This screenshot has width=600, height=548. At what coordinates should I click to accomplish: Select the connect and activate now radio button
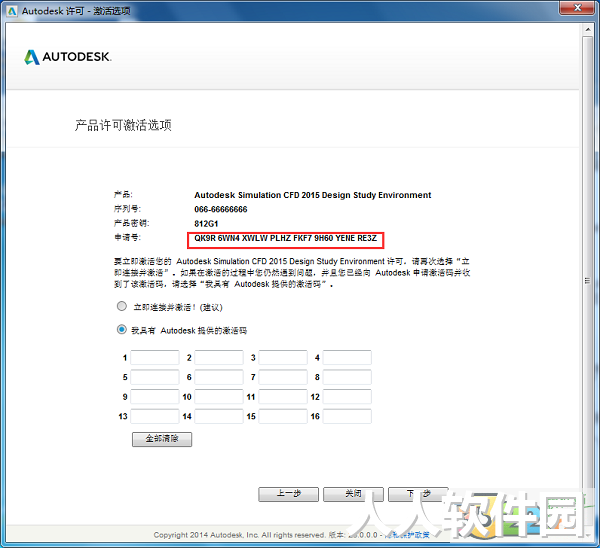(x=122, y=306)
